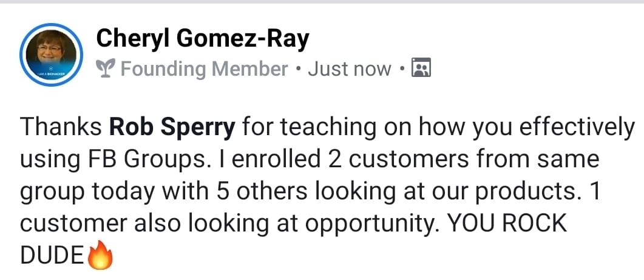Click the sprout Founding Member badge icon
Screen dimensions: 644x280
click(106, 69)
